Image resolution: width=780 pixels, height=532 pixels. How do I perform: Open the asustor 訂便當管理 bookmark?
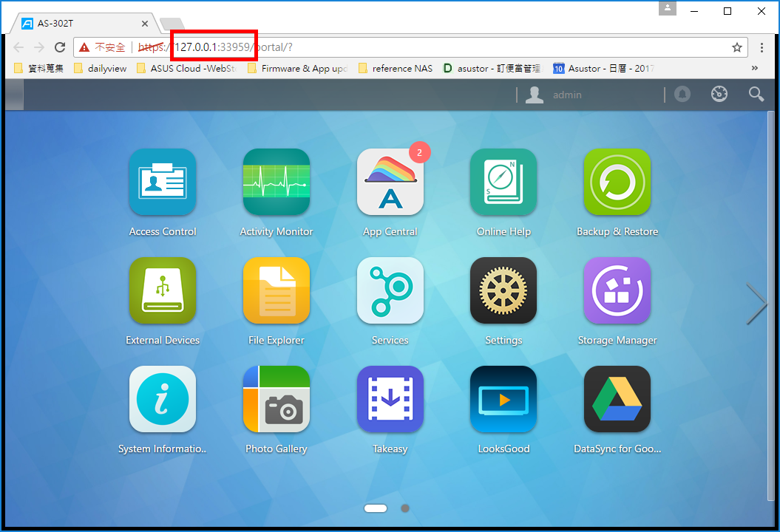pos(492,68)
